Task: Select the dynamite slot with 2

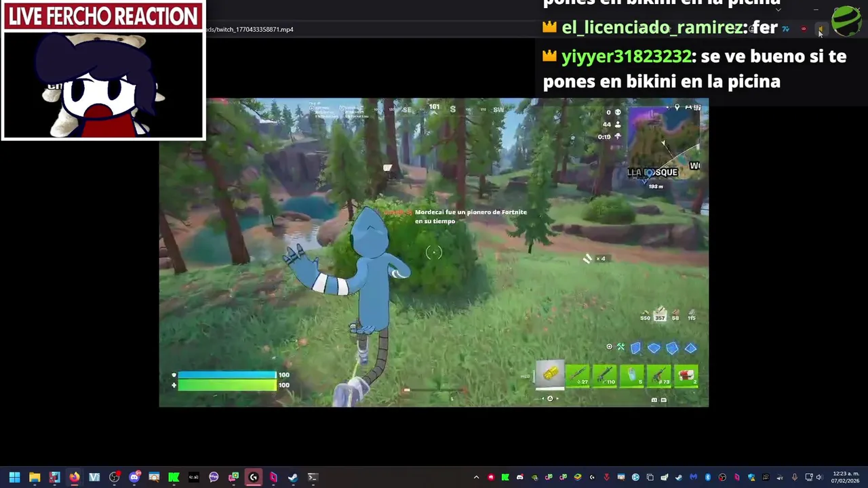Action: [x=686, y=375]
